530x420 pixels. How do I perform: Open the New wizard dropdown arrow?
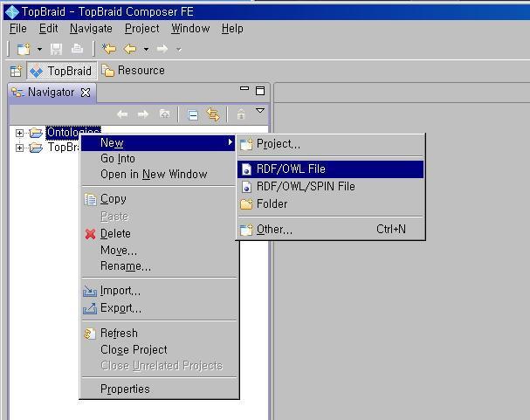[39, 49]
